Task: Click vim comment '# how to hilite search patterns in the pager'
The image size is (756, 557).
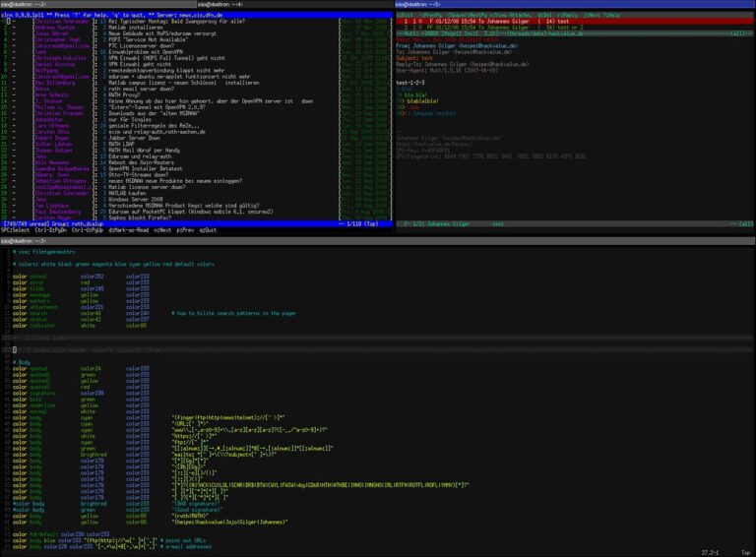Action: (234, 313)
